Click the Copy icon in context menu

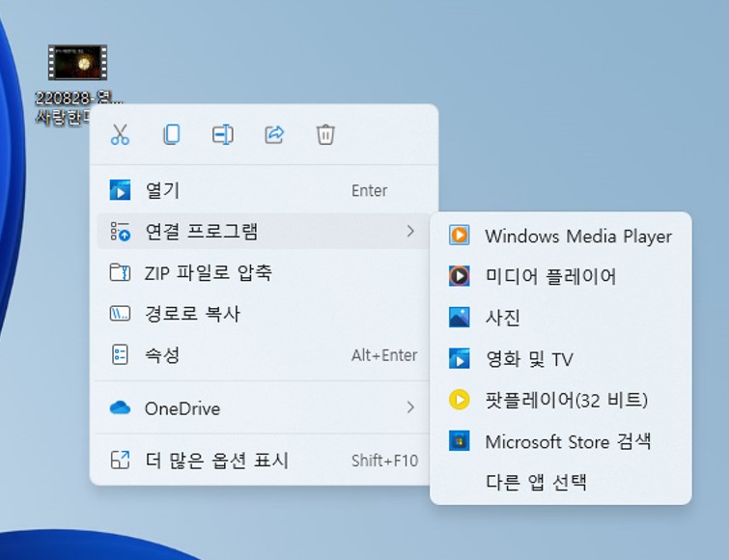(x=172, y=135)
